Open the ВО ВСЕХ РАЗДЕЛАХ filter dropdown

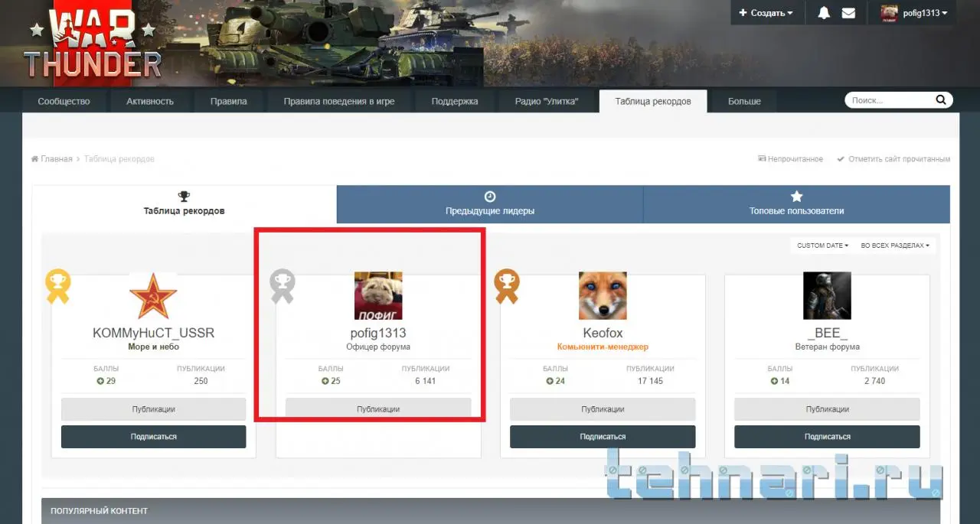[894, 246]
